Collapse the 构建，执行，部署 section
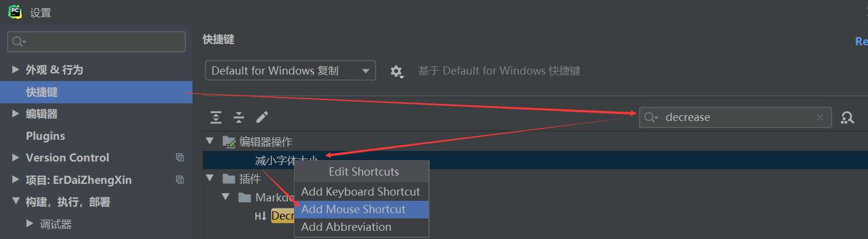Viewport: 868px width, 239px height. [16, 202]
